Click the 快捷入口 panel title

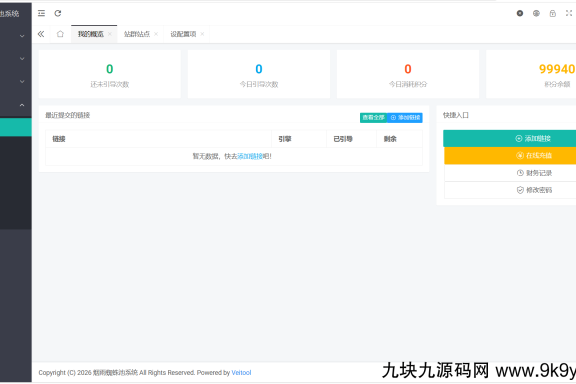[456, 115]
